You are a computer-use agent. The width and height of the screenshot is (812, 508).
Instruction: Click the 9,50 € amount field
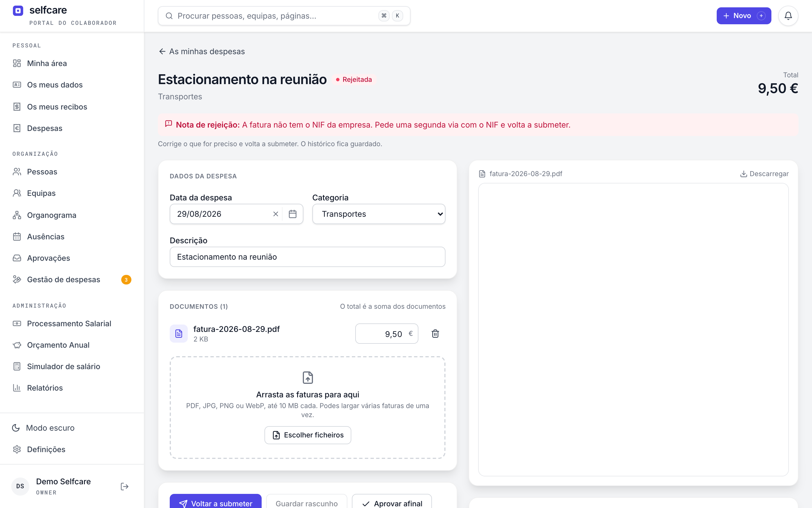pos(387,334)
